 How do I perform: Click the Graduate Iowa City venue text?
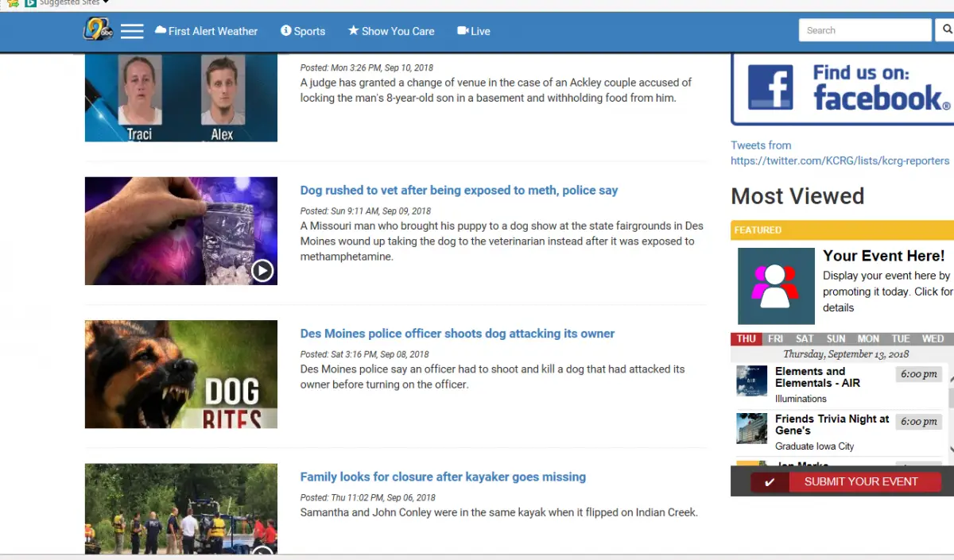point(814,446)
